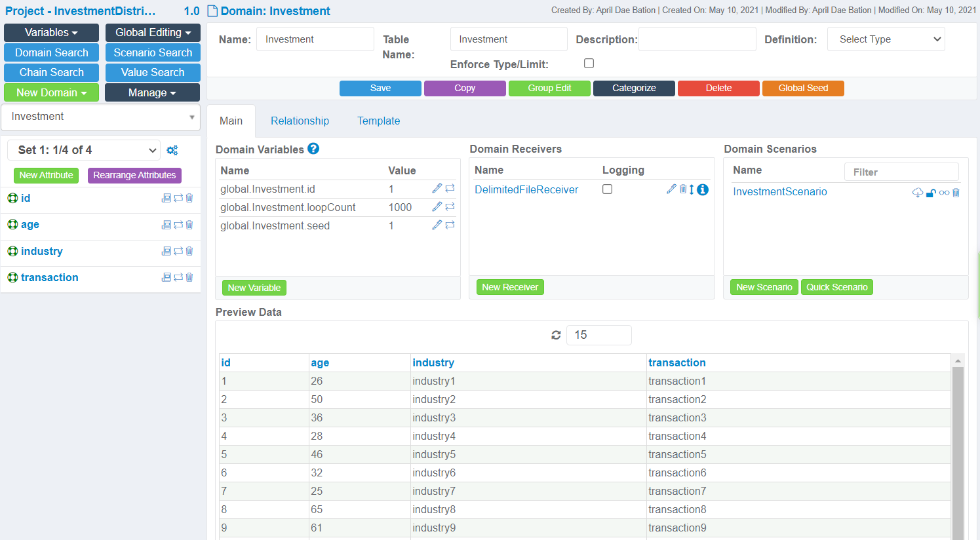Switch to the Relationship tab
Viewport: 980px width, 540px height.
point(300,121)
